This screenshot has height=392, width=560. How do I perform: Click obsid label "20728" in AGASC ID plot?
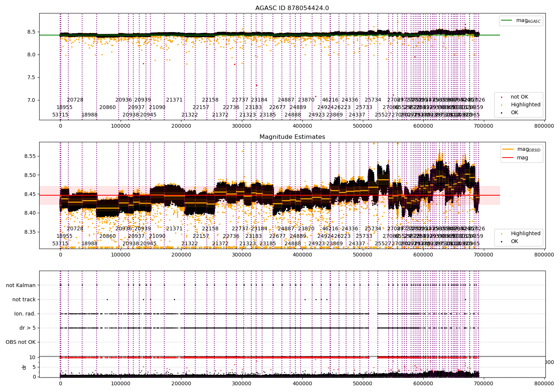tap(75, 100)
